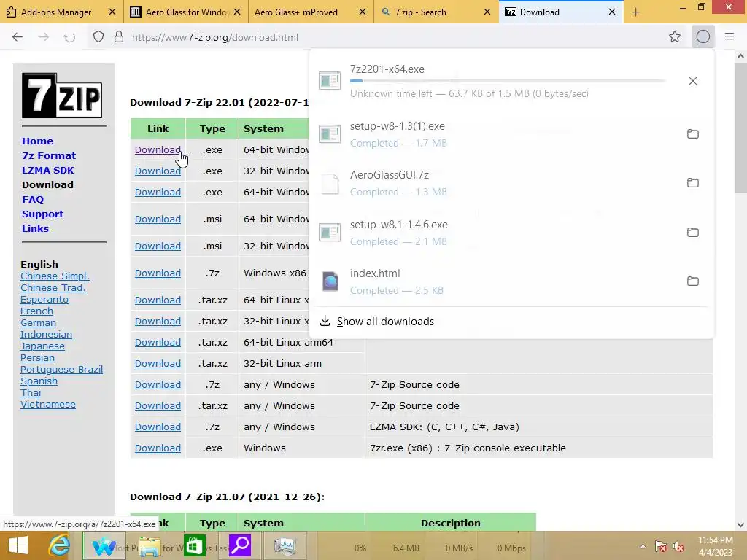Open the LZMA SDK sidebar link

click(47, 171)
